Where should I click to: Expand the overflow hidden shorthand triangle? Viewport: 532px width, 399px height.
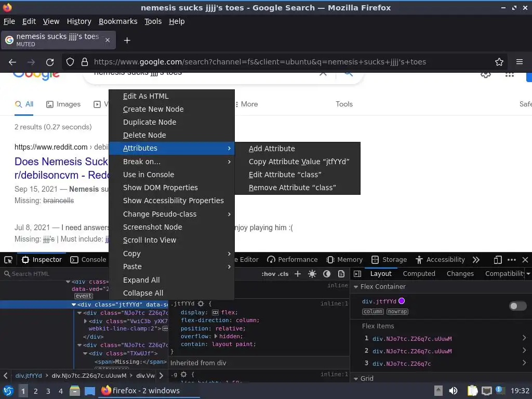click(x=216, y=336)
